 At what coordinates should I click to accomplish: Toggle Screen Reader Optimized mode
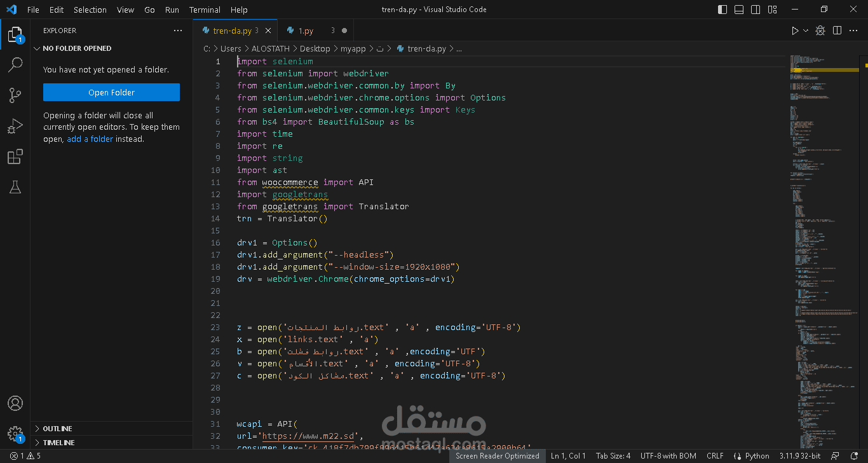pyautogui.click(x=498, y=455)
